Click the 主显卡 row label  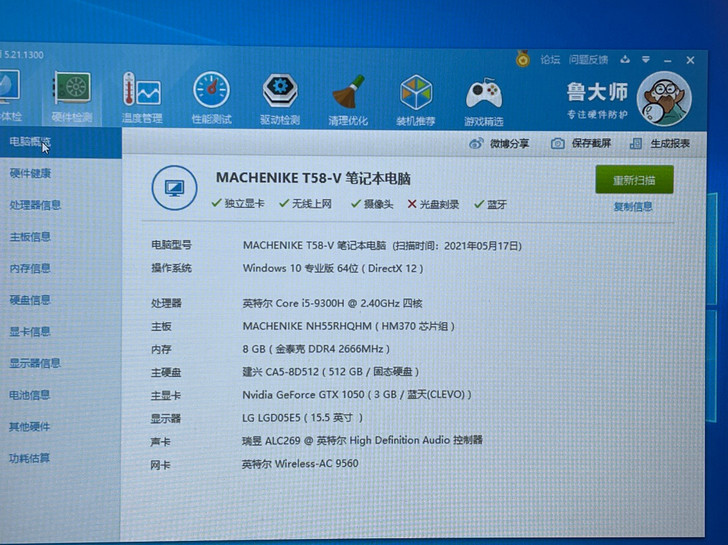(x=166, y=396)
